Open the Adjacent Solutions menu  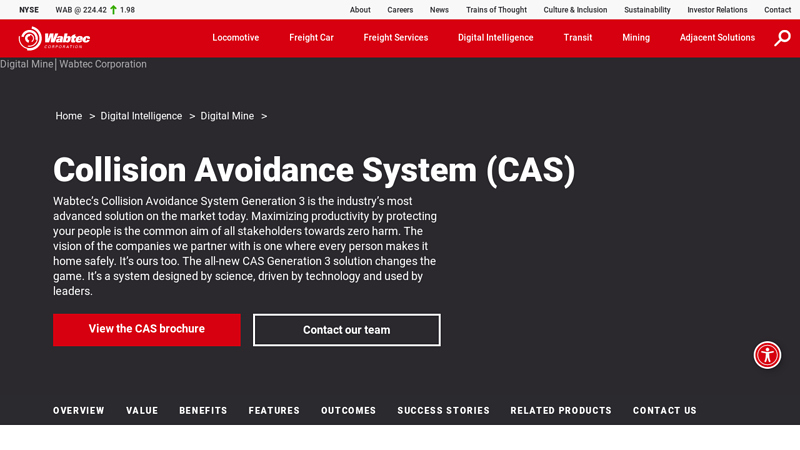(717, 38)
